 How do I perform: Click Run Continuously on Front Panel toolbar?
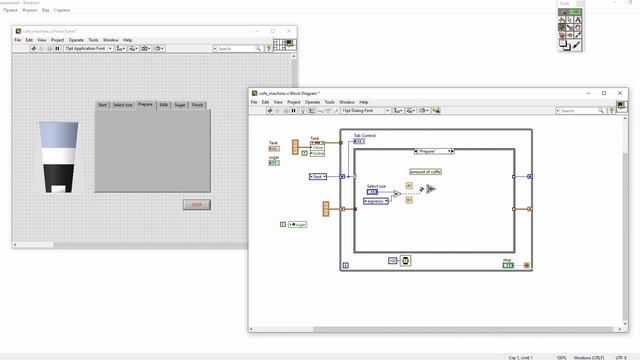coord(42,49)
